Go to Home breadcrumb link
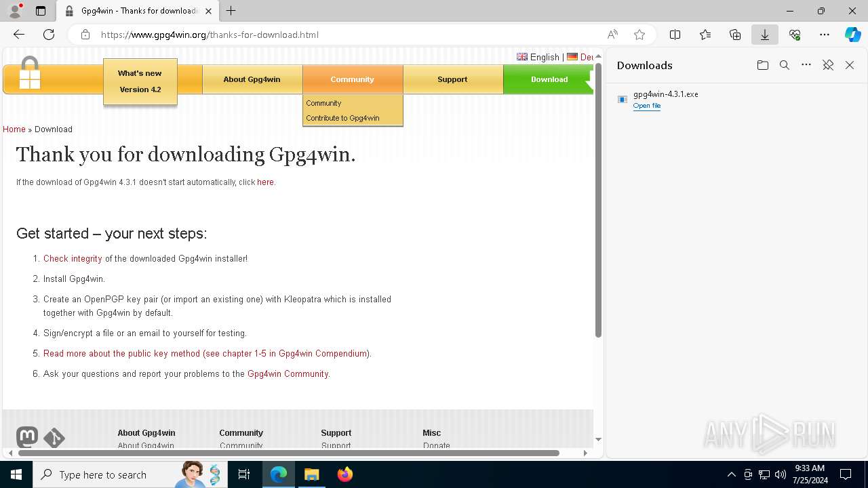 [14, 129]
